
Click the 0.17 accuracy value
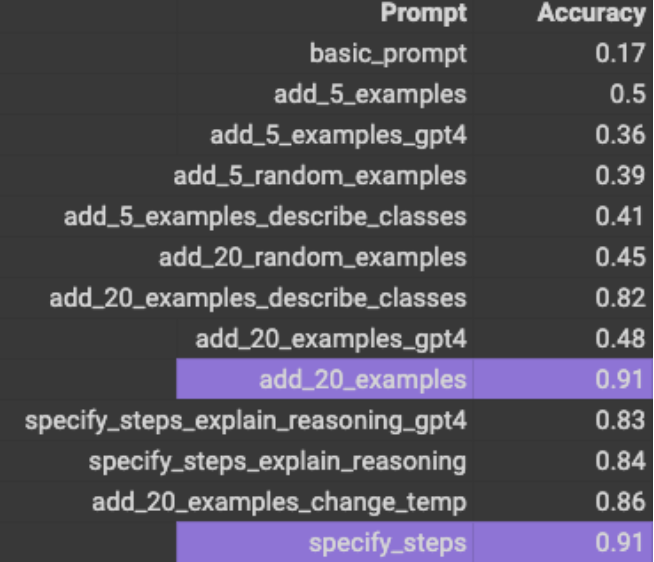[620, 54]
